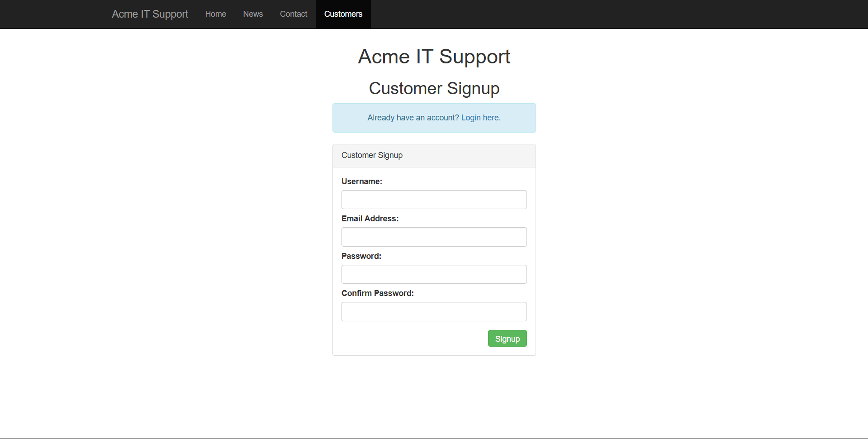
Task: Click the 'Confirm Password:' field label
Action: (377, 293)
